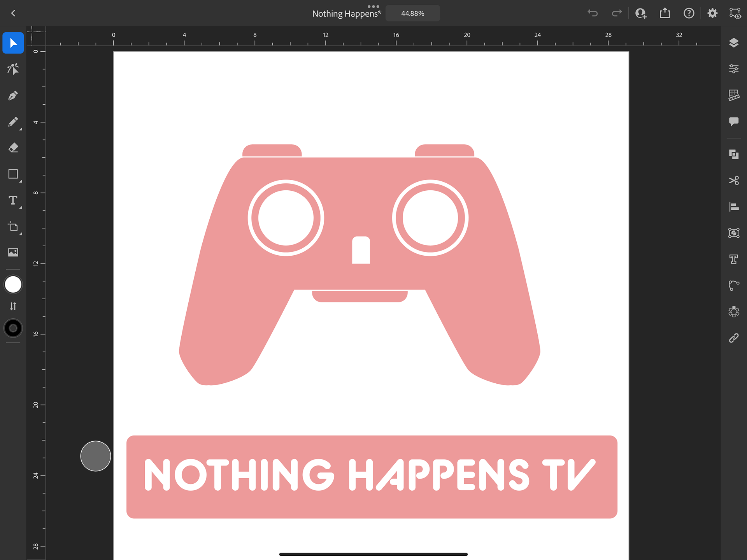Viewport: 747px width, 560px height.
Task: Select the pink bar below controller
Action: click(360, 296)
